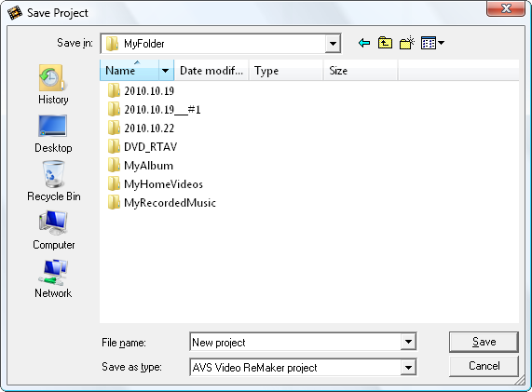Click the Save button

point(484,342)
